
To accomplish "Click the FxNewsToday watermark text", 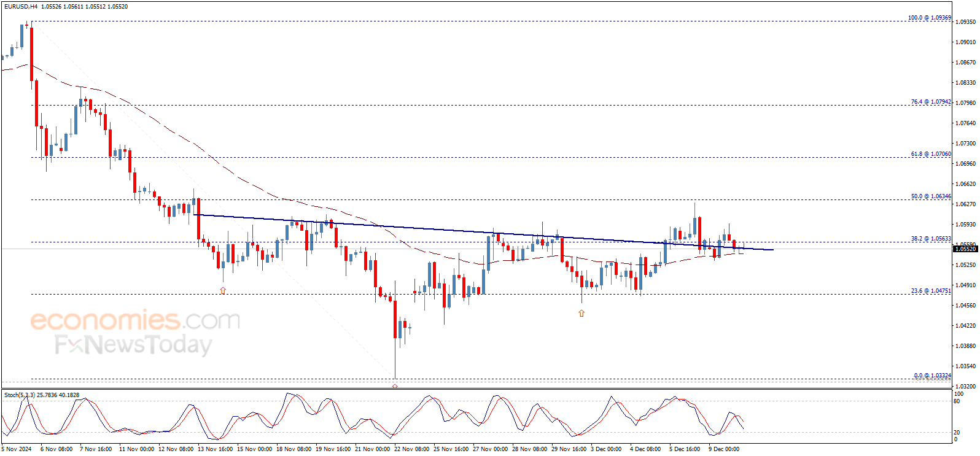I will [x=133, y=345].
